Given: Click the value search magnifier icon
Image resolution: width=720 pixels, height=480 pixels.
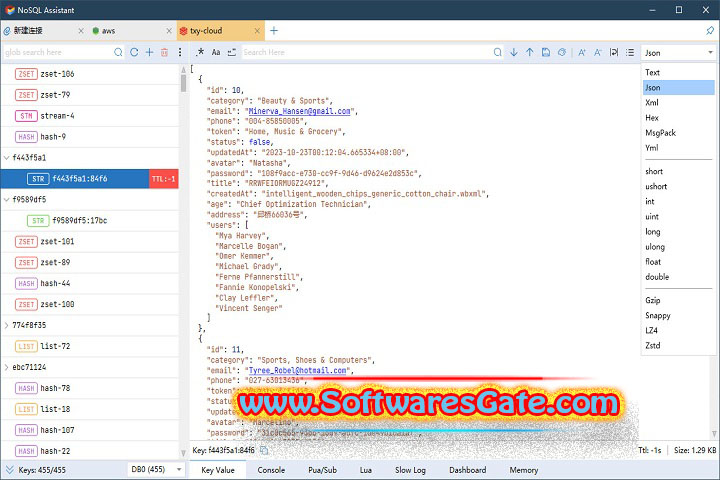Looking at the screenshot, I should (497, 52).
